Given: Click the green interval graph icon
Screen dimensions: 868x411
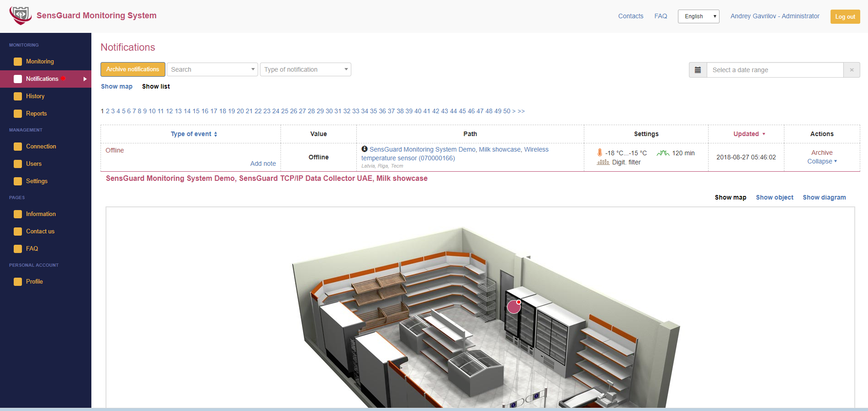Looking at the screenshot, I should 663,153.
